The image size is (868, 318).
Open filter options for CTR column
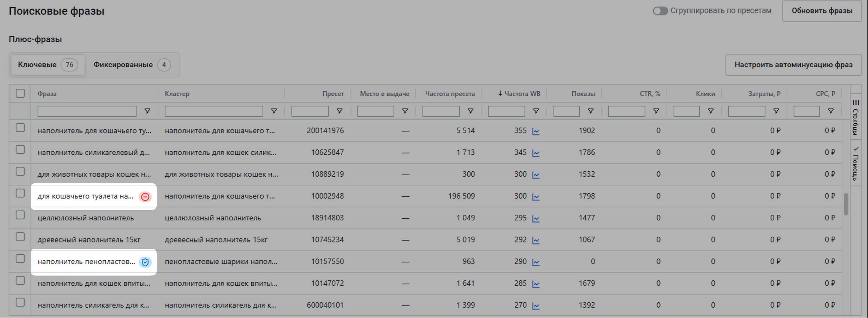pos(656,111)
